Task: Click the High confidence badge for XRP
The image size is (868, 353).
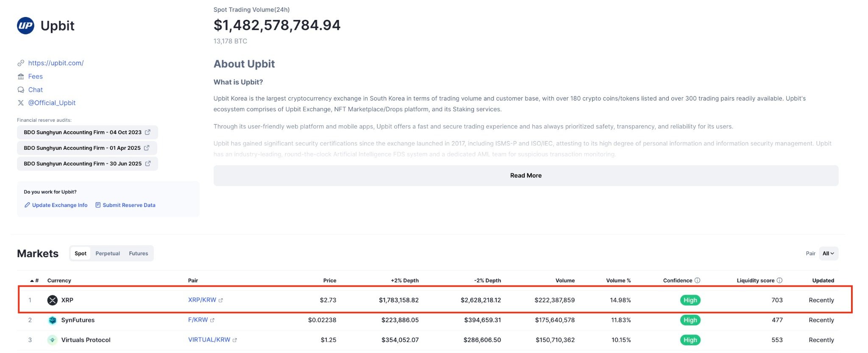Action: [690, 300]
